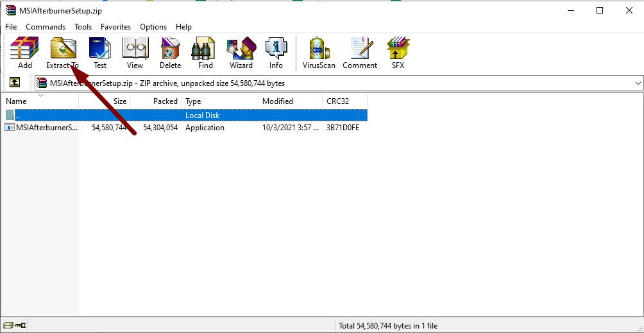Image resolution: width=644 pixels, height=333 pixels.
Task: Open the View file tool
Action: coord(135,53)
